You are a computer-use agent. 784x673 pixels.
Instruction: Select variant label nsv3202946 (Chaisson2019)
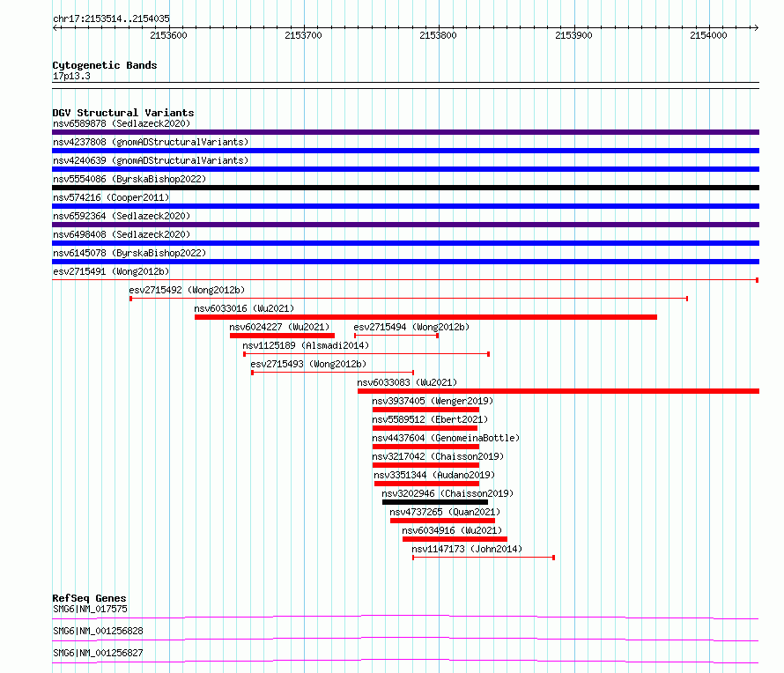point(447,493)
